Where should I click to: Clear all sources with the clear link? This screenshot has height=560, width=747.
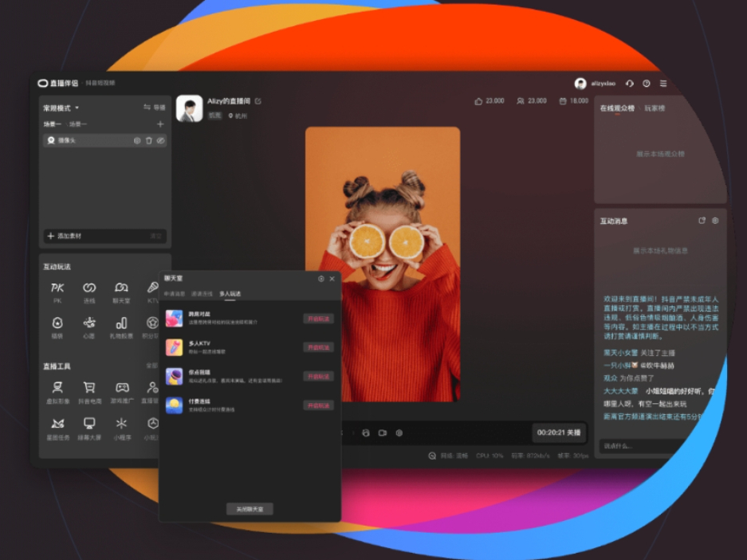[155, 236]
